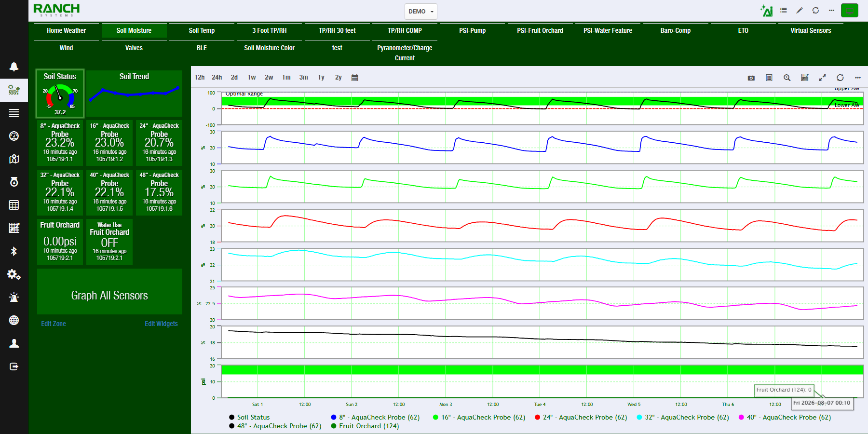The height and width of the screenshot is (434, 868).
Task: Open the alerts bell in sidebar
Action: click(x=14, y=67)
